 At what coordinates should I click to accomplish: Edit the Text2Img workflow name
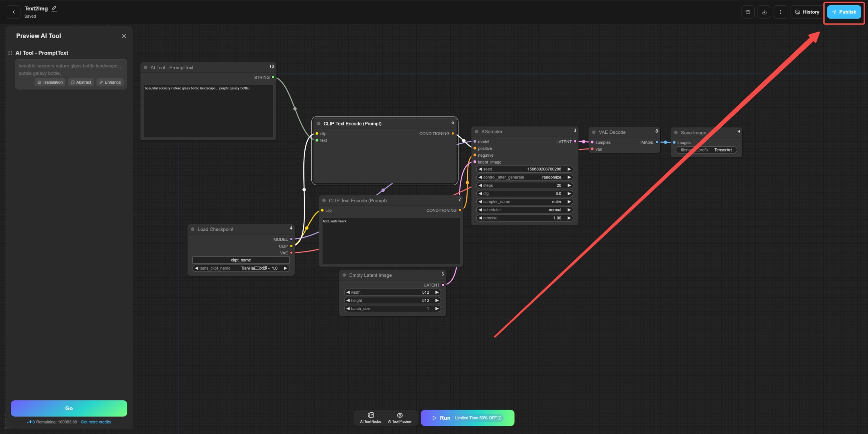click(54, 8)
